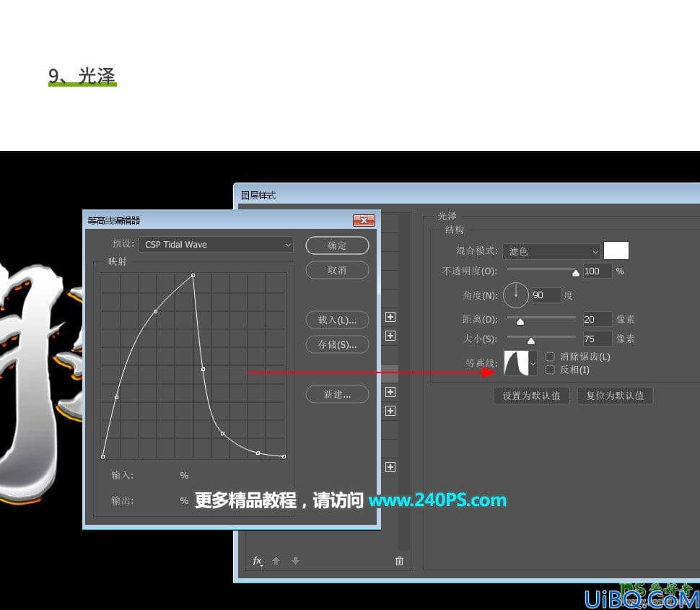The image size is (700, 610).
Task: Open the 混合模式 滤色 dropdown
Action: pyautogui.click(x=552, y=251)
